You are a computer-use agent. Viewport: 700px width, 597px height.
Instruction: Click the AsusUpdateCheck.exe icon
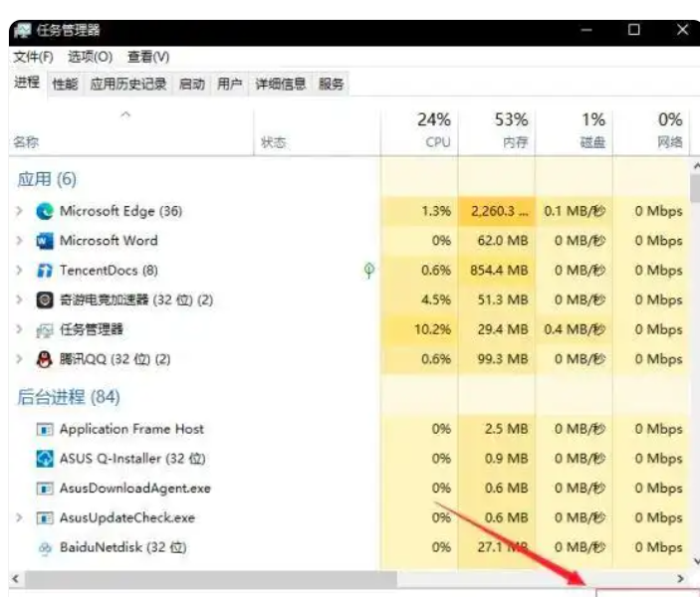pos(44,518)
